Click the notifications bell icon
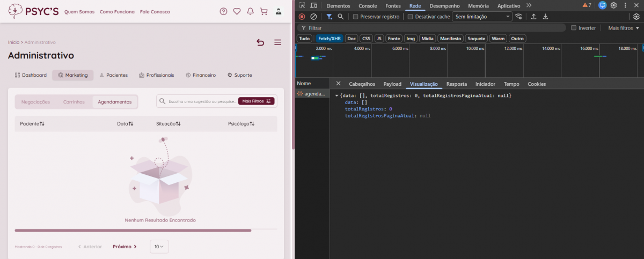 [250, 11]
